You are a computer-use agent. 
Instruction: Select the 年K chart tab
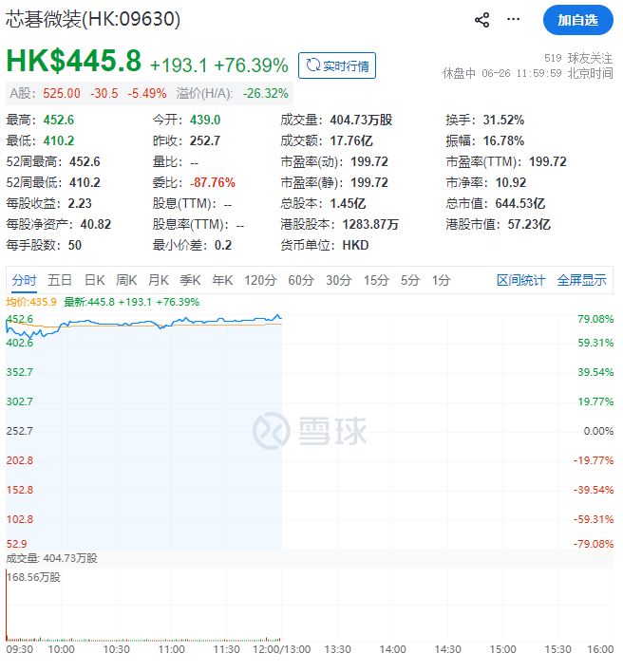222,280
